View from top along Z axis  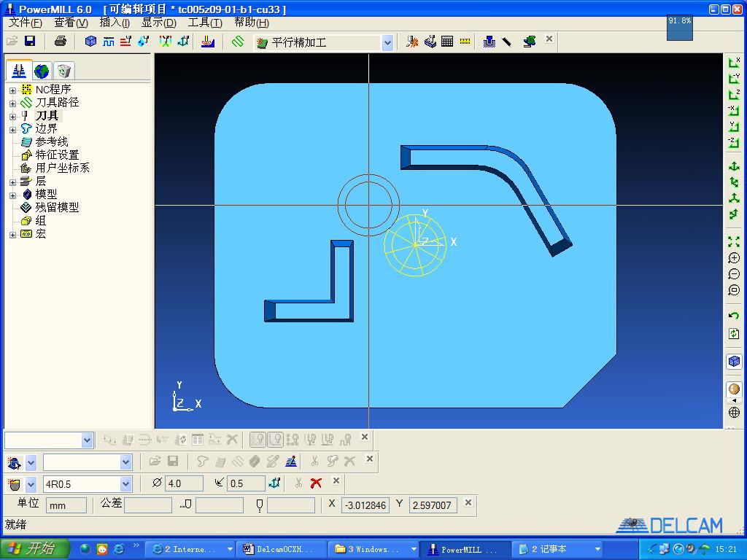click(x=734, y=95)
